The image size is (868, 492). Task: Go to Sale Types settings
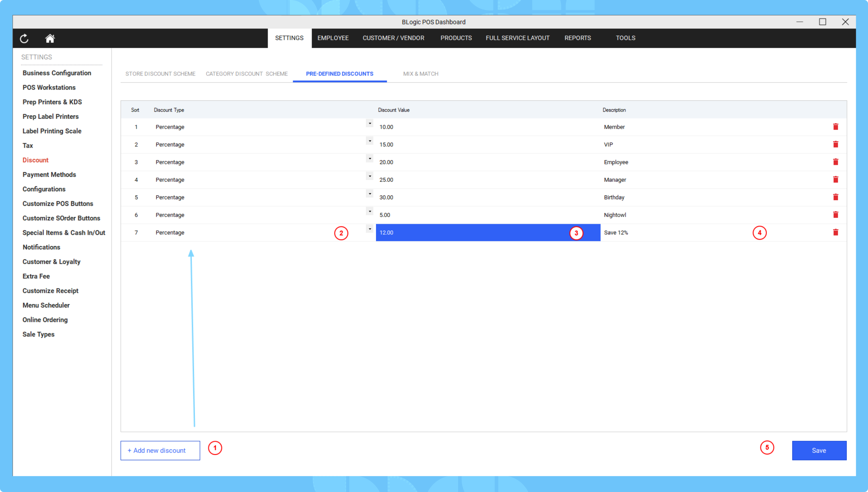click(x=38, y=335)
